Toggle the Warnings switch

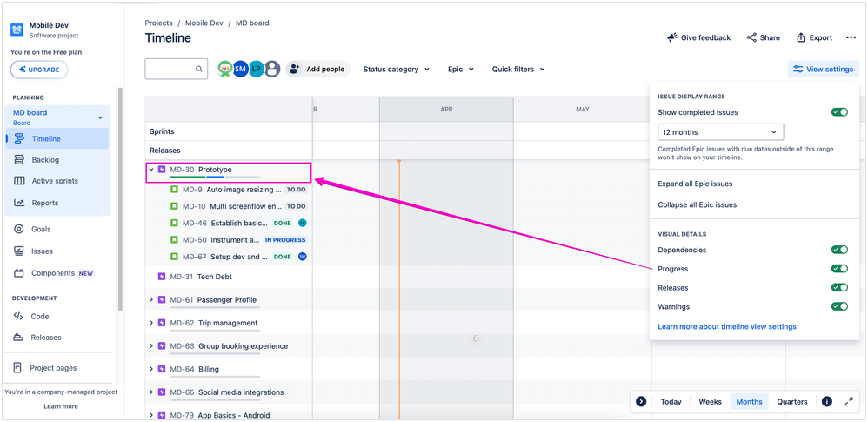839,306
